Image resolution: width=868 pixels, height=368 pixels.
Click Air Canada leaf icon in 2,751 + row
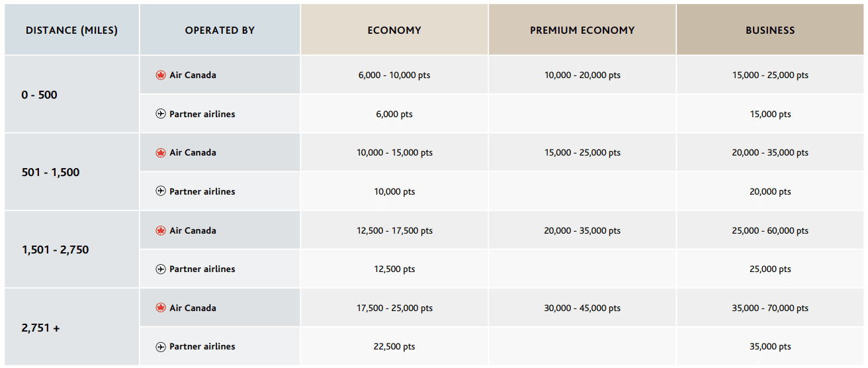(x=160, y=308)
